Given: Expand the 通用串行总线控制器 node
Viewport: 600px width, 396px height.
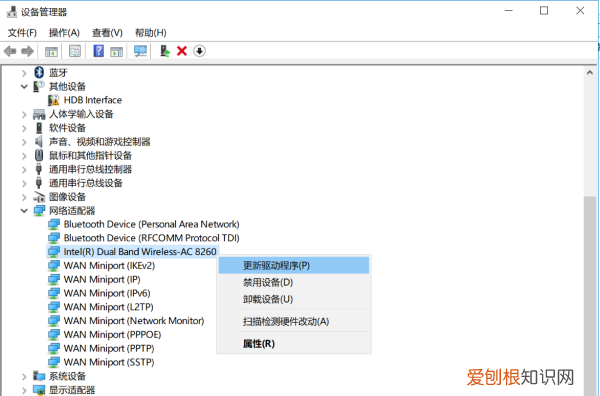Looking at the screenshot, I should 24,169.
